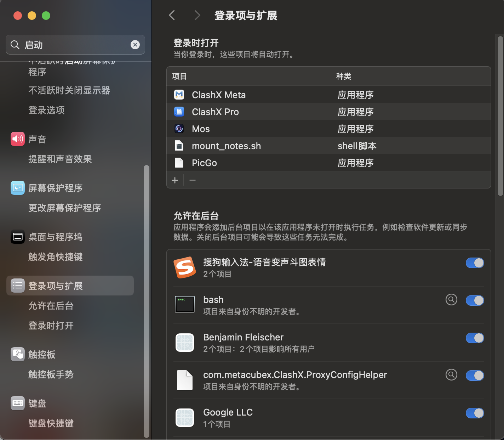The height and width of the screenshot is (440, 504).
Task: Clear the search field with X icon
Action: point(135,45)
